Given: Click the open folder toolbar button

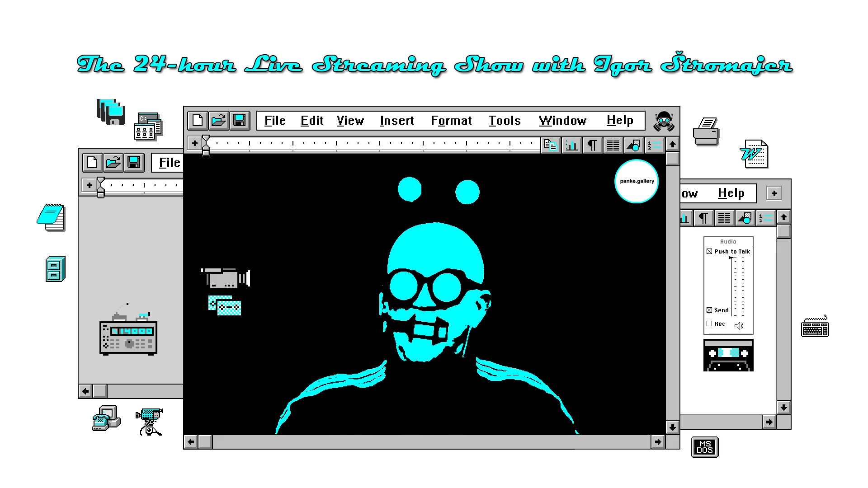Looking at the screenshot, I should click(218, 120).
